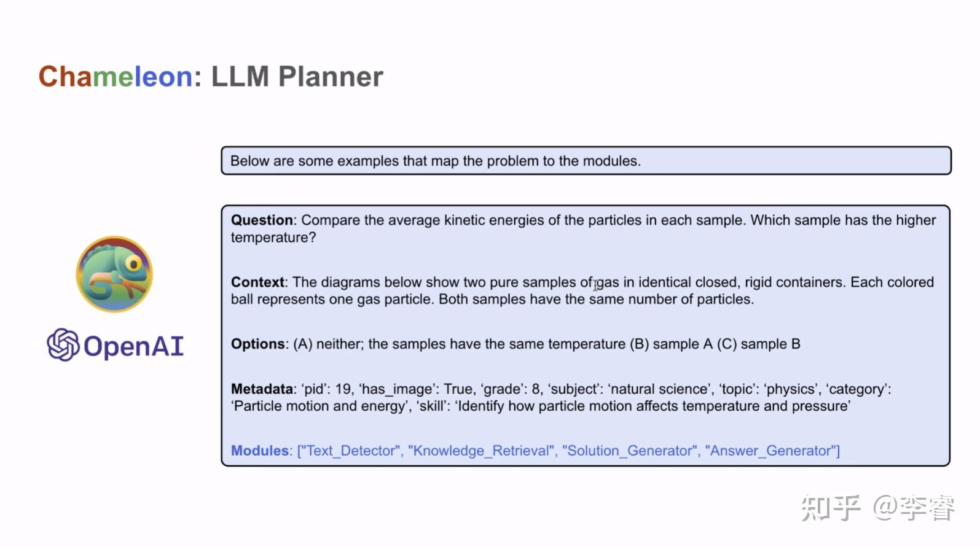980x547 pixels.
Task: Click the bold Metadata label
Action: click(262, 389)
